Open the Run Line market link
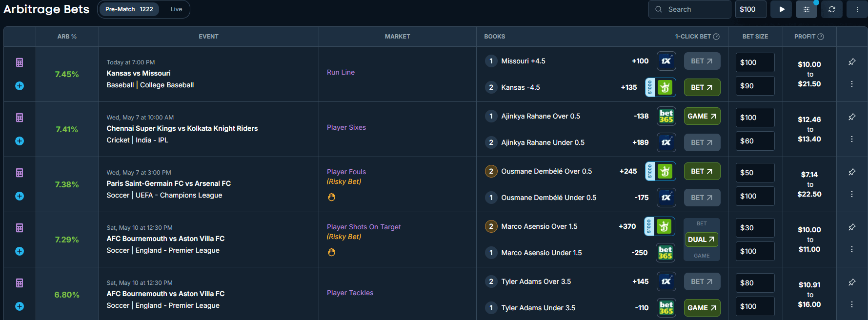Screen dimensions: 868x320 341,72
